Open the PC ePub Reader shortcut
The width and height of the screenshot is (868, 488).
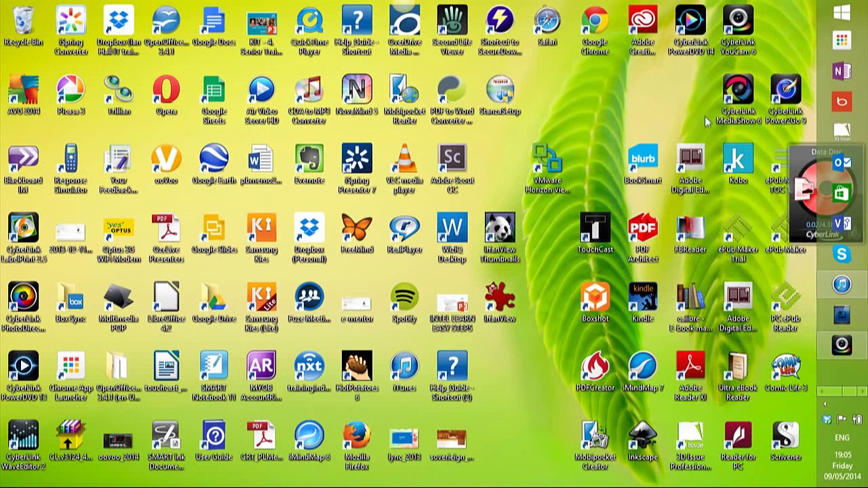pos(785,297)
